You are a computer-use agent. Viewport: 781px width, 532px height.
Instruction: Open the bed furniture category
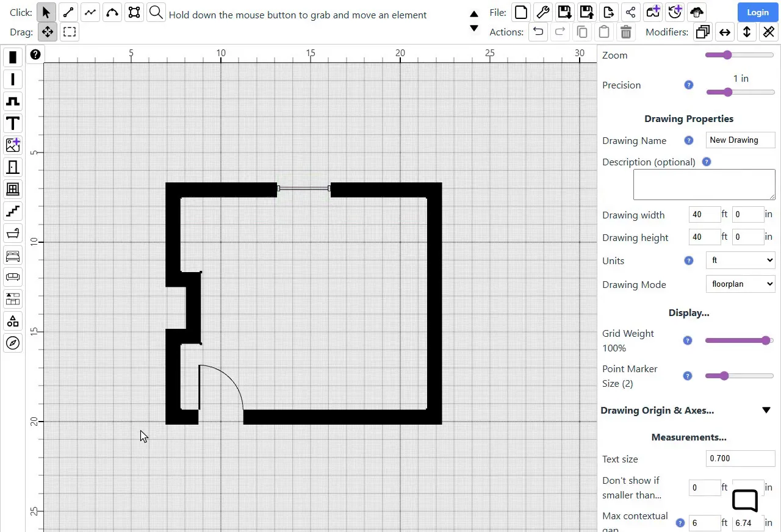pos(13,255)
